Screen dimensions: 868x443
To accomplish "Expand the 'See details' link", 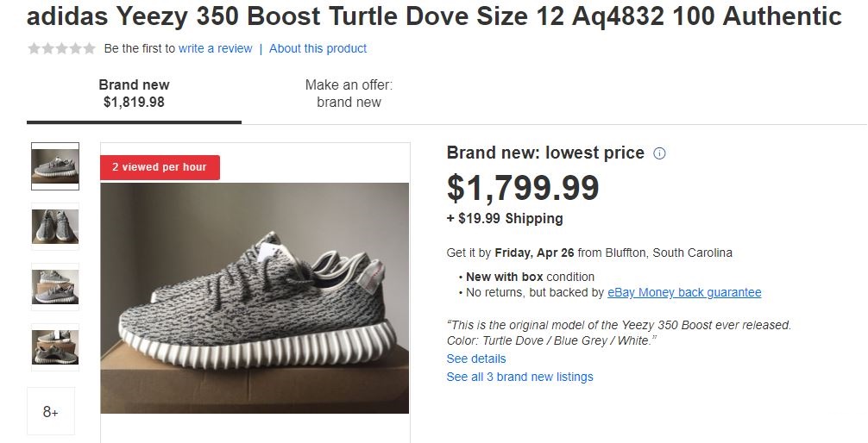I will point(476,359).
